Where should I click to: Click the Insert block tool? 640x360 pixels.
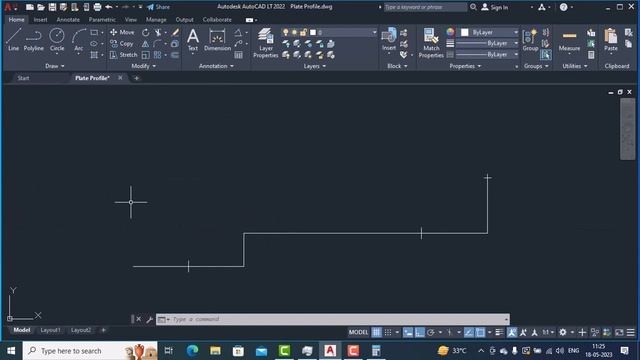point(389,40)
